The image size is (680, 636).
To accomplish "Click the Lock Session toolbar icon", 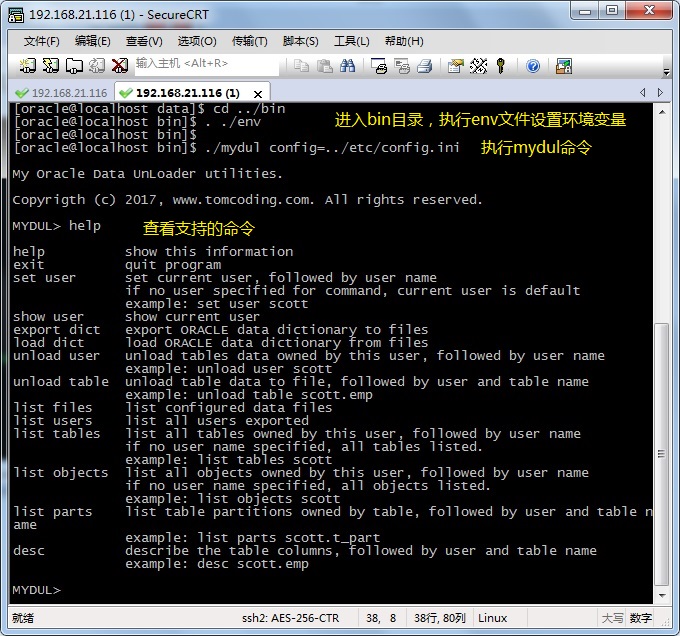I will tap(564, 66).
